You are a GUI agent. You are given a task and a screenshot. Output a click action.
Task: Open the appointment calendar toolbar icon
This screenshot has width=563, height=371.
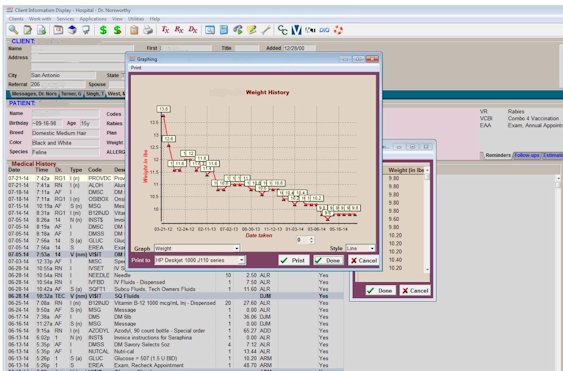[x=58, y=30]
